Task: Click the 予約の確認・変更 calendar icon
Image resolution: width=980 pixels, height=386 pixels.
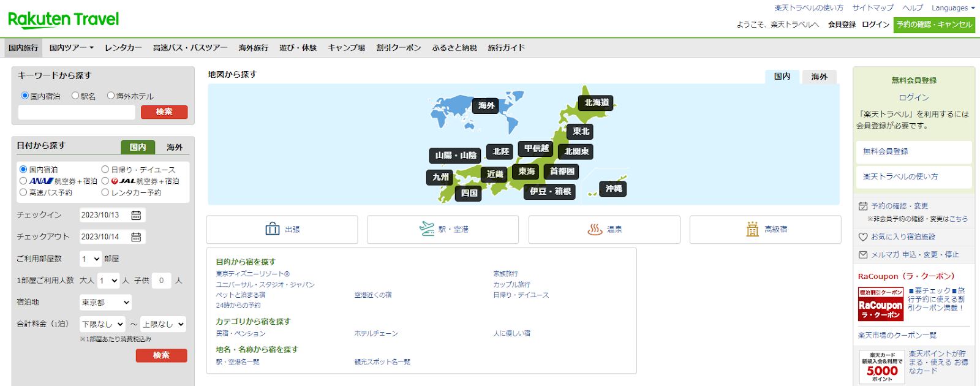Action: click(863, 206)
